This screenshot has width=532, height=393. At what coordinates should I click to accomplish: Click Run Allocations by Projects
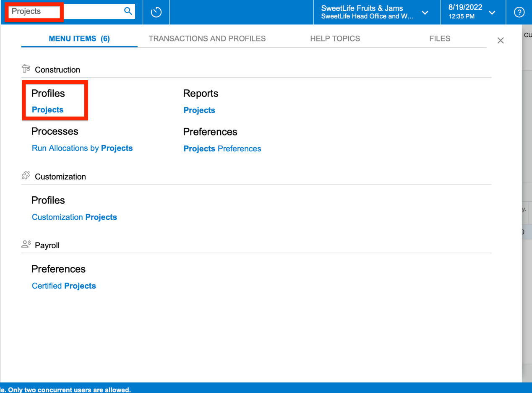coord(82,148)
